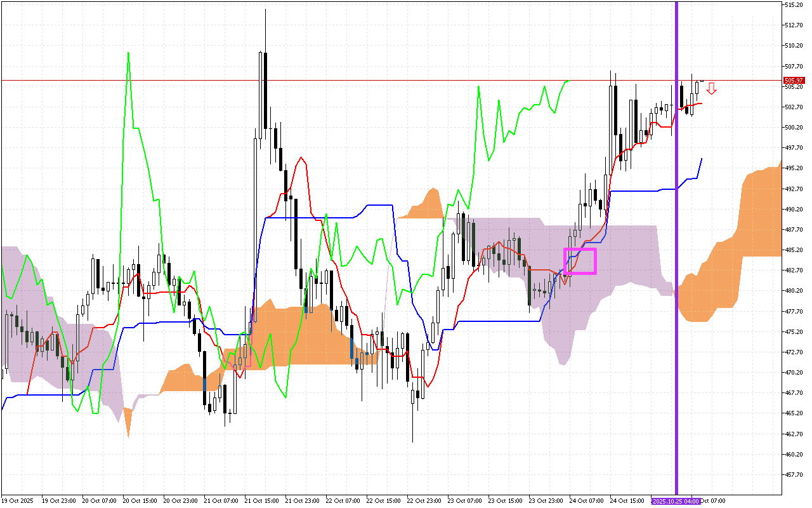Click the 500.20 price scale label
812x508 pixels.
pyautogui.click(x=794, y=128)
